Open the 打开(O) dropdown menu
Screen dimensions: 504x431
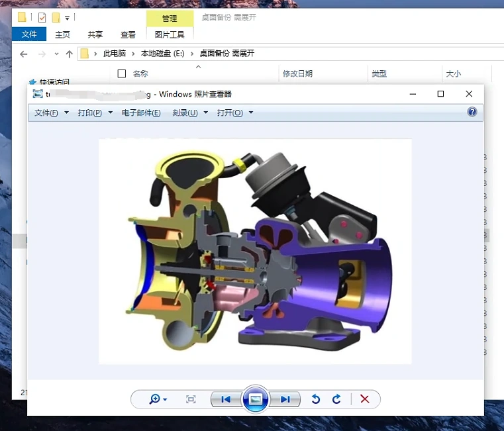(234, 113)
